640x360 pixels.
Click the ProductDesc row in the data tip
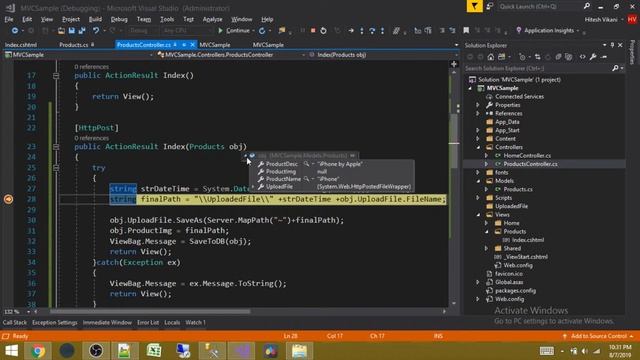332,164
